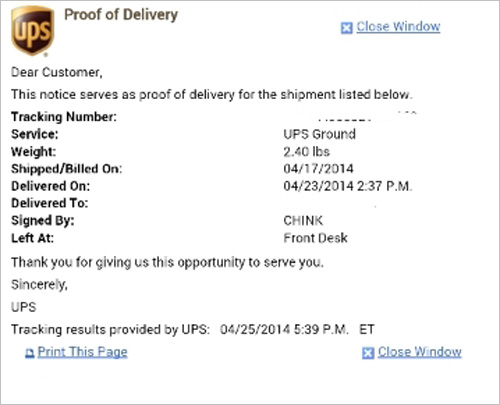Open the Print This Page link
Image resolution: width=500 pixels, height=405 pixels.
click(82, 352)
